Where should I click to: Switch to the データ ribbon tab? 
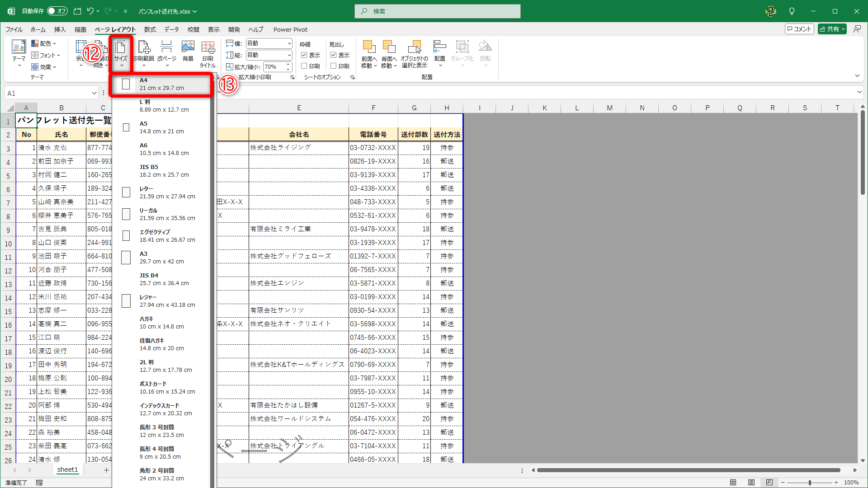(171, 29)
